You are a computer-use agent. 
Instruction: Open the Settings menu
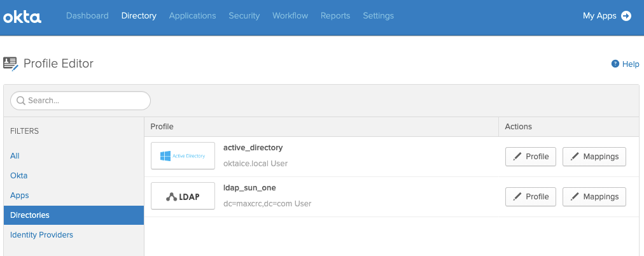tap(378, 16)
